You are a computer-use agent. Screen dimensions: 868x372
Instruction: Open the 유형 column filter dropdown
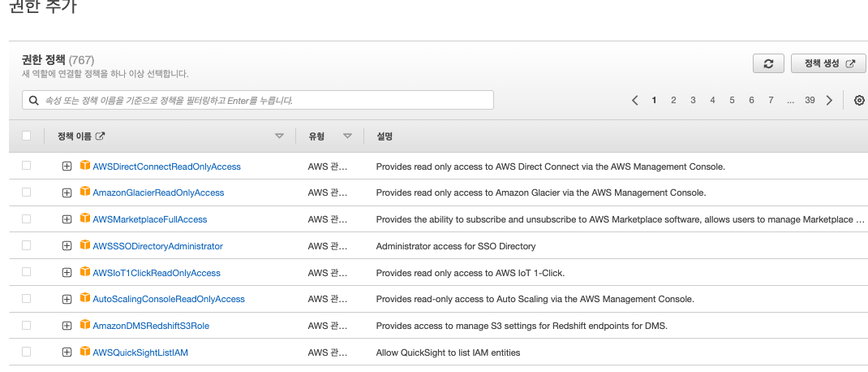(348, 136)
